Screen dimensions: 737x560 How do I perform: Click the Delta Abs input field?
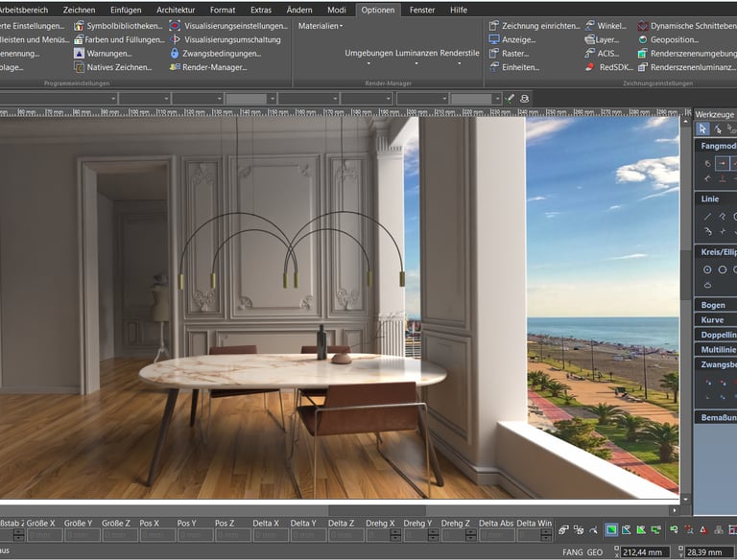(x=496, y=535)
